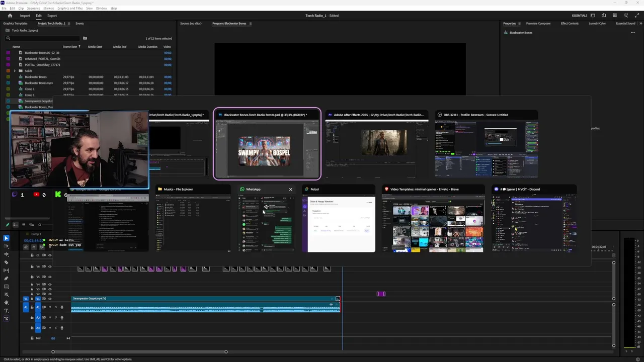
Task: Toggle the lock on track V6
Action: [32, 266]
